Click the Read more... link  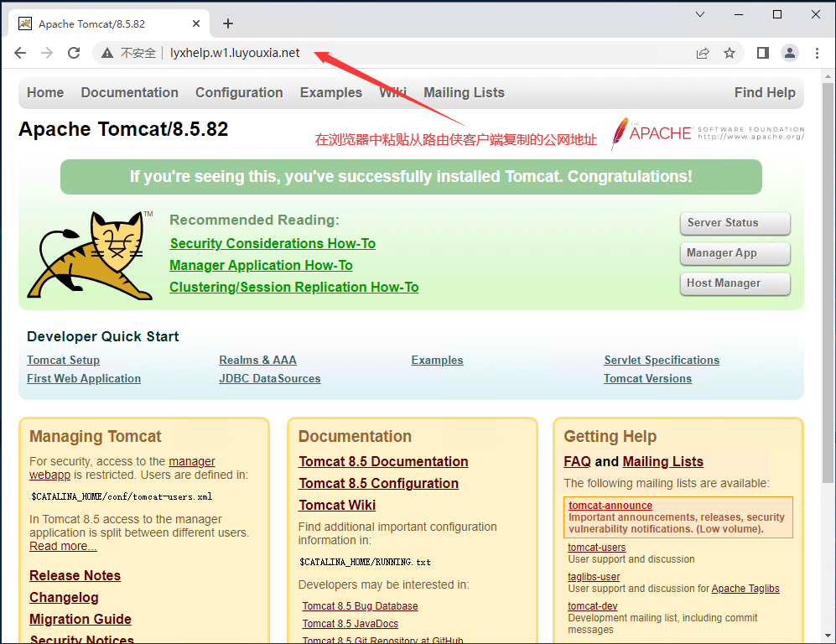[63, 547]
